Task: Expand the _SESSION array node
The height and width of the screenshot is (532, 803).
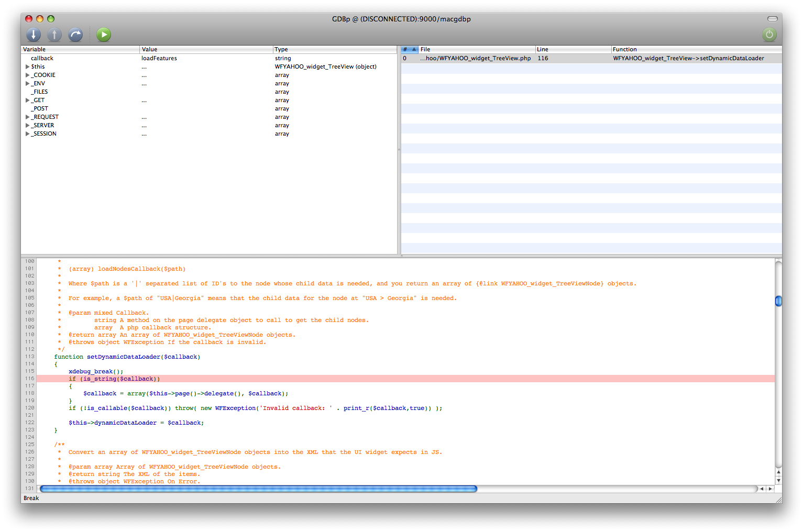Action: point(27,134)
